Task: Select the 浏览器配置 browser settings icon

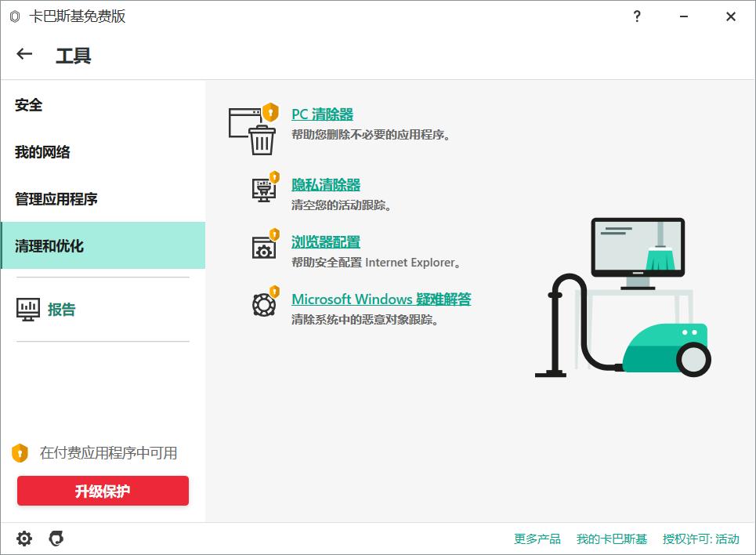Action: point(262,246)
